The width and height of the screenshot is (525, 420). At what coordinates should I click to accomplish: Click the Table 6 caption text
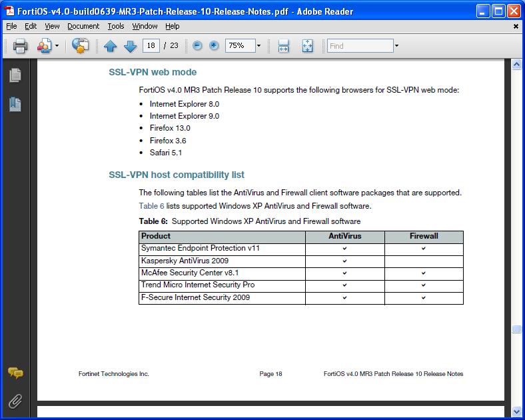250,221
